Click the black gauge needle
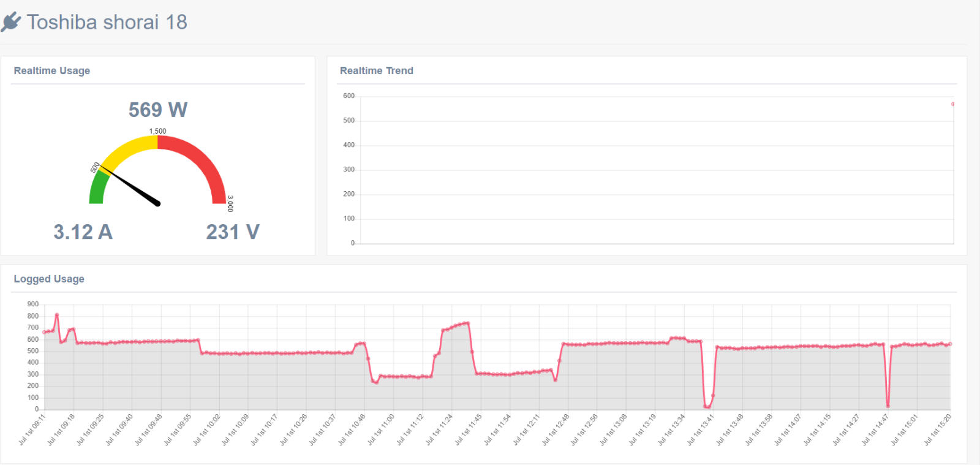Screen dimensions: 980x465 130,184
